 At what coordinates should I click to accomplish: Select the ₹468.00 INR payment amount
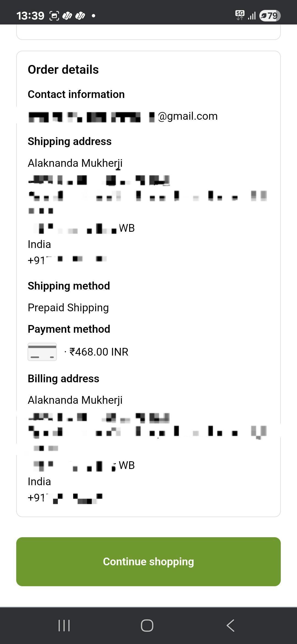click(x=99, y=352)
